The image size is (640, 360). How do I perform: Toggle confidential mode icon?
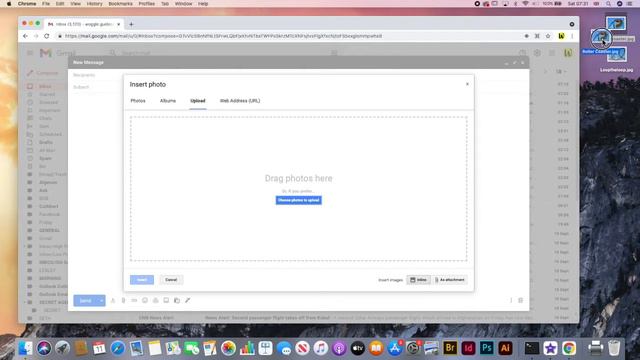coord(177,300)
